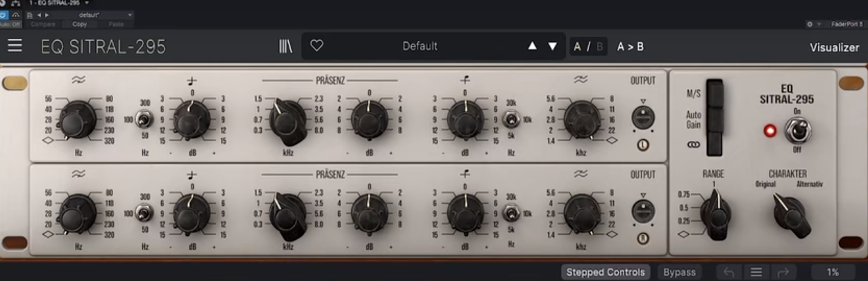Open the Default preset name field
Image resolution: width=868 pixels, height=281 pixels.
(420, 46)
